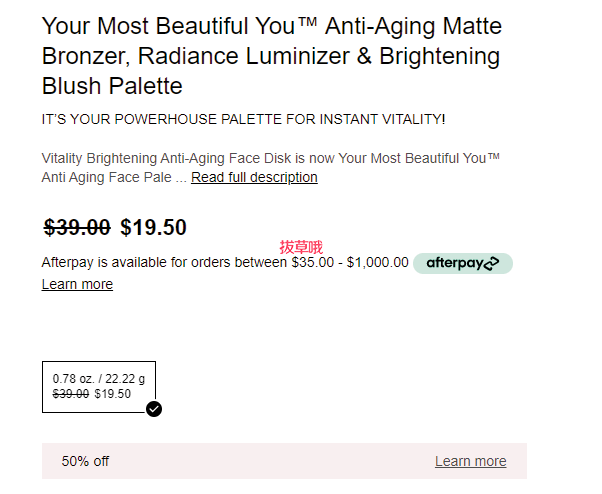Screen dimensions: 602x494
Task: Click the POWERHOUSE PALETTE tagline
Action: coord(243,119)
